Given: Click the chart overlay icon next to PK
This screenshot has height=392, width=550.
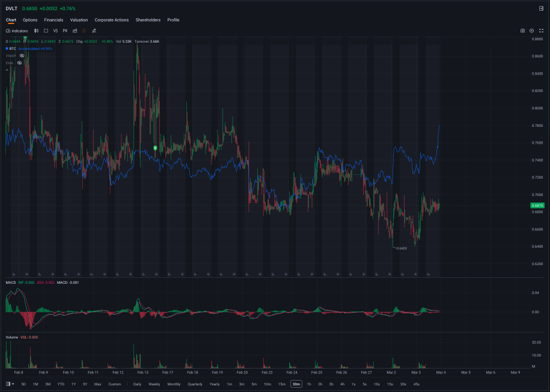Looking at the screenshot, I should click(75, 31).
